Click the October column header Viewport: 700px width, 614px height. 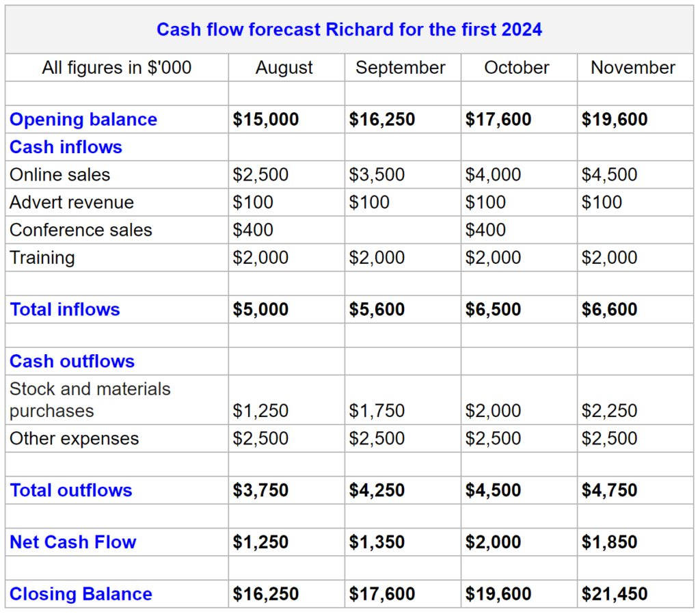517,68
